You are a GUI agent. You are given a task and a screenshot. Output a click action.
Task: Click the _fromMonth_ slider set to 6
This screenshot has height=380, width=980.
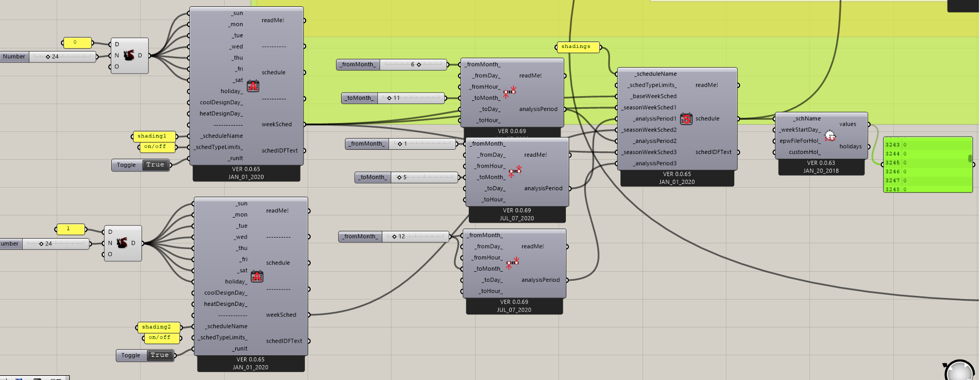(392, 65)
